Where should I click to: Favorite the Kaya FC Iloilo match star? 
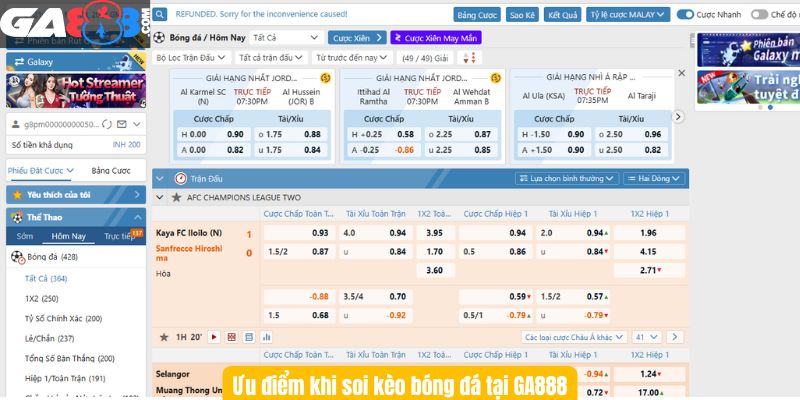point(164,337)
